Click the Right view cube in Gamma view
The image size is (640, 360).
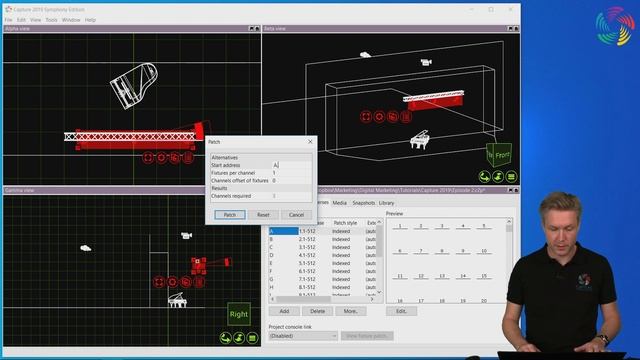[x=239, y=314]
